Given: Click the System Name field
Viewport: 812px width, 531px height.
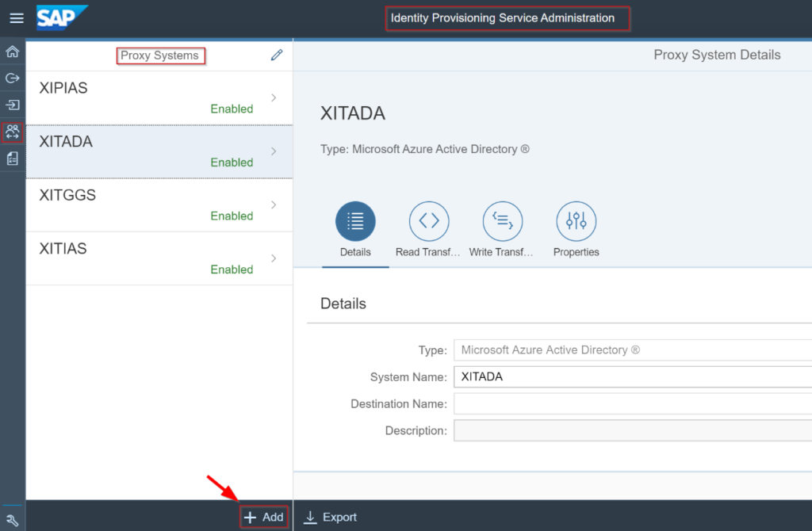Looking at the screenshot, I should (x=633, y=376).
